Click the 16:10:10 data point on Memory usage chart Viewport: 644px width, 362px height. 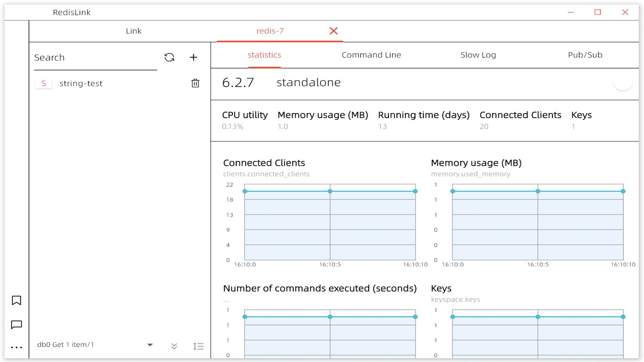click(x=623, y=191)
